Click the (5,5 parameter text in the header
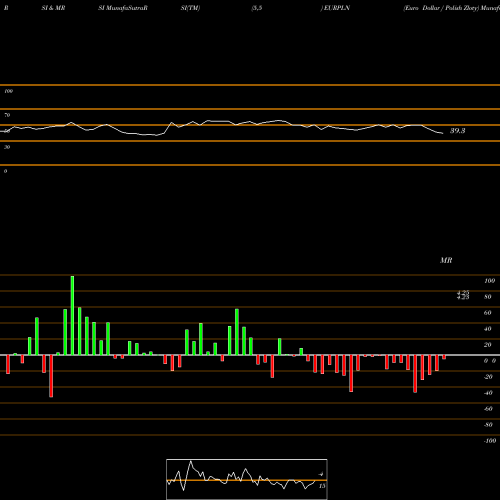Image resolution: width=500 pixels, height=500 pixels. tap(257, 8)
